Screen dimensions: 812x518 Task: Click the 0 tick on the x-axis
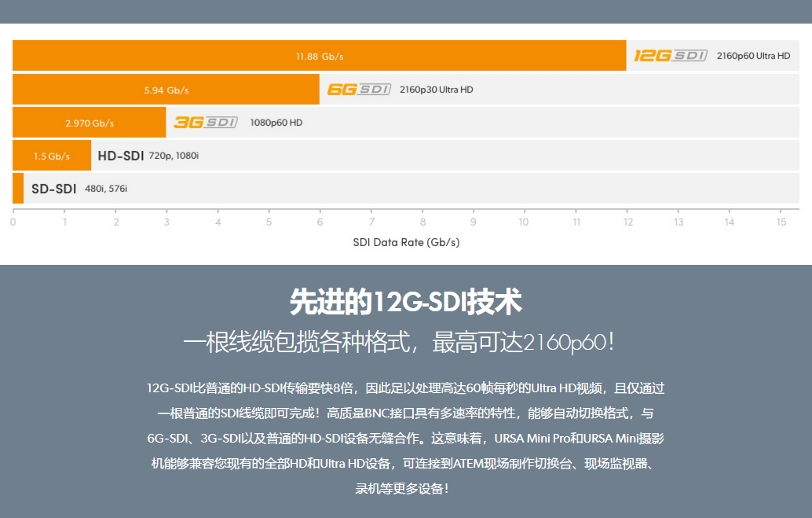click(x=13, y=222)
